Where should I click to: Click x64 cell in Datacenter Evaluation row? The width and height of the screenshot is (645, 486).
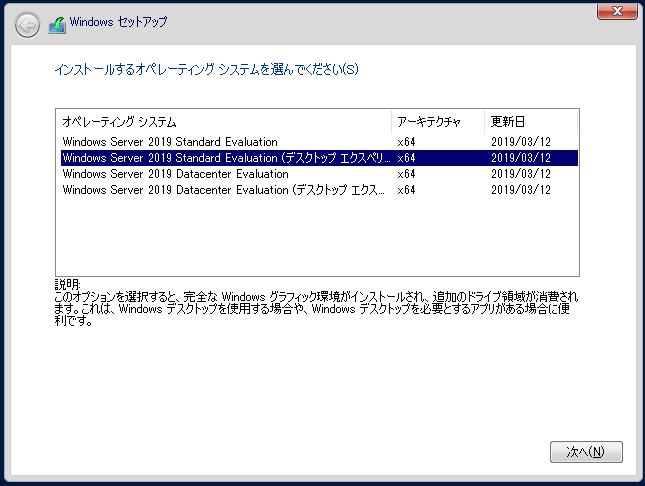(406, 174)
